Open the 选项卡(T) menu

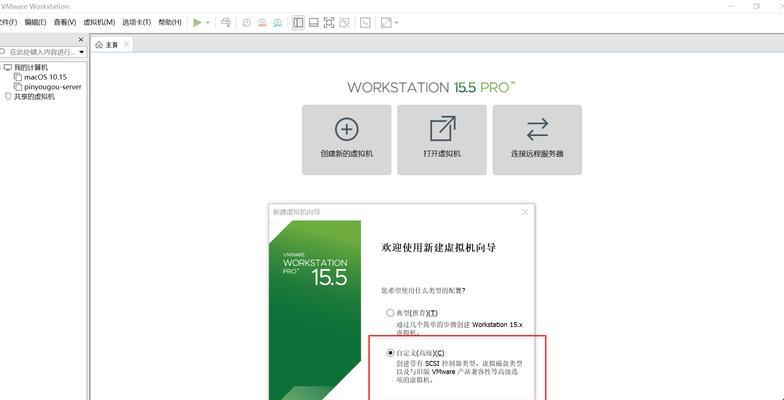(136, 22)
